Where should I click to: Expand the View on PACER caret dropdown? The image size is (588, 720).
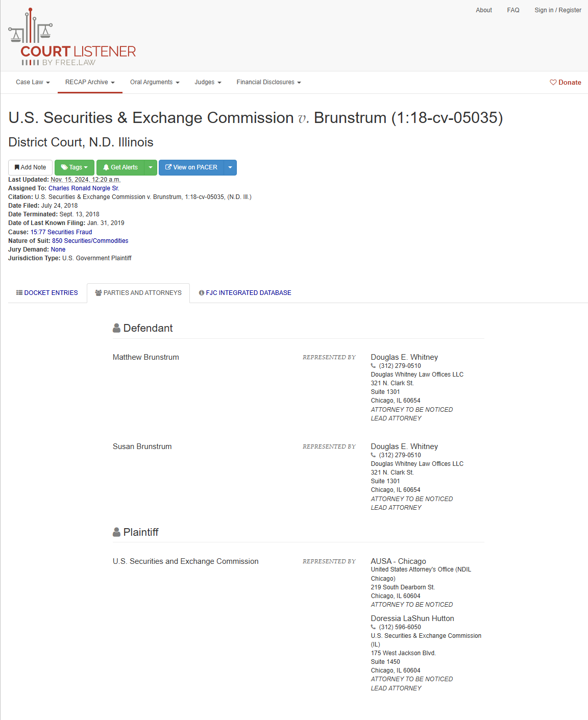tap(230, 167)
